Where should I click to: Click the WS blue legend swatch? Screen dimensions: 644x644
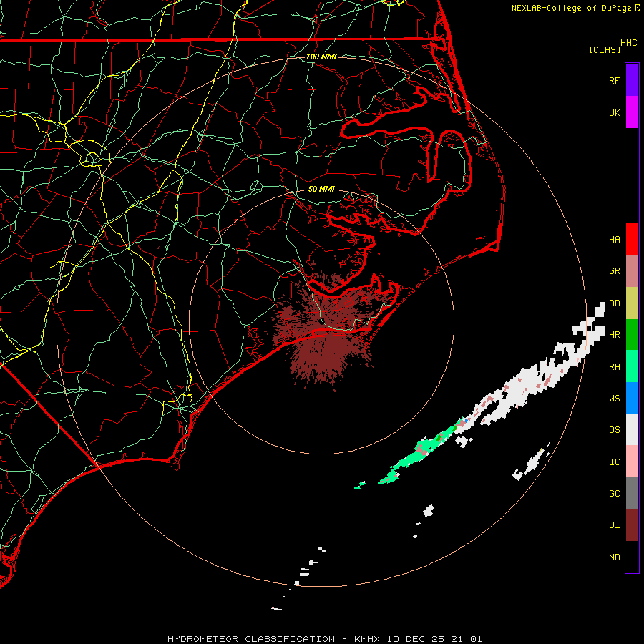(632, 398)
